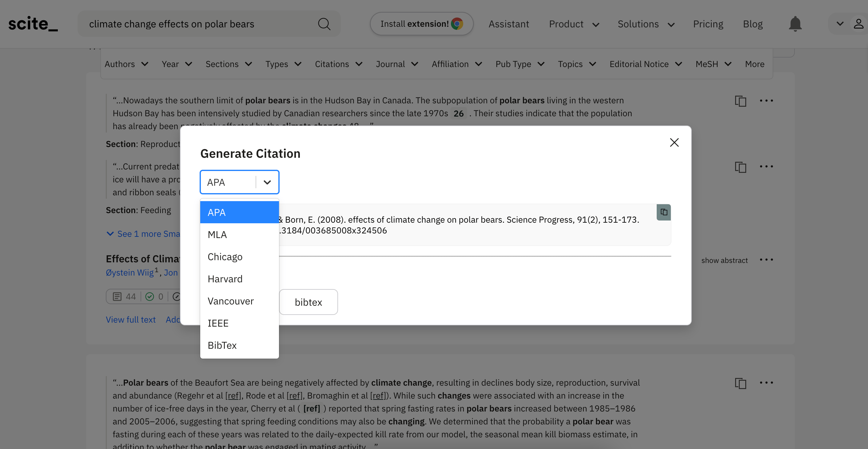Open the notifications bell
The height and width of the screenshot is (449, 868).
tap(795, 24)
